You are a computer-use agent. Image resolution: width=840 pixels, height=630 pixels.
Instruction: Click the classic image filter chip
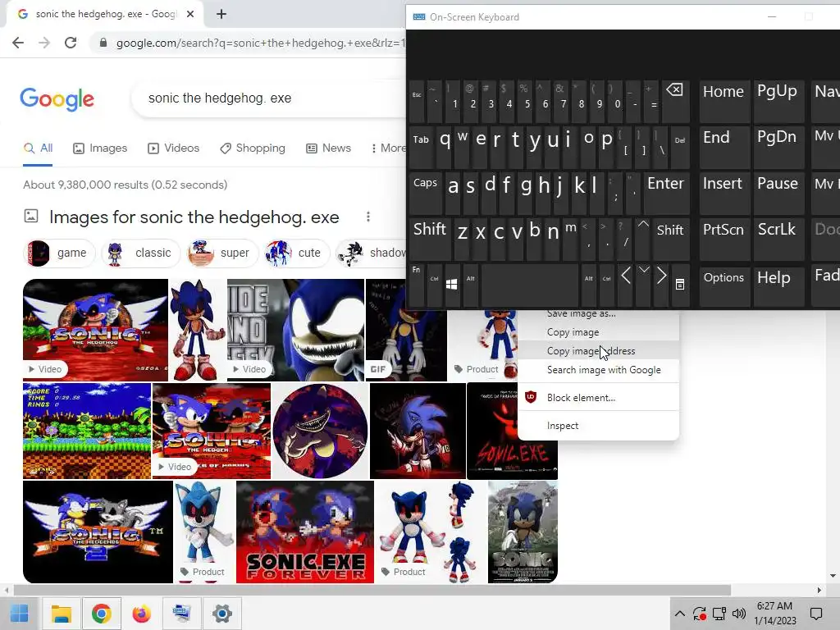[x=141, y=253]
